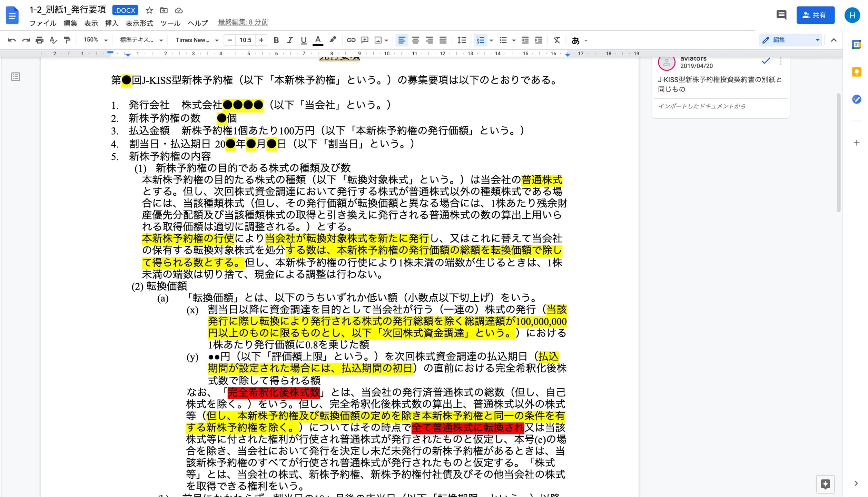The height and width of the screenshot is (497, 868).
Task: Open Google Keep from the right sidebar
Action: 857,72
